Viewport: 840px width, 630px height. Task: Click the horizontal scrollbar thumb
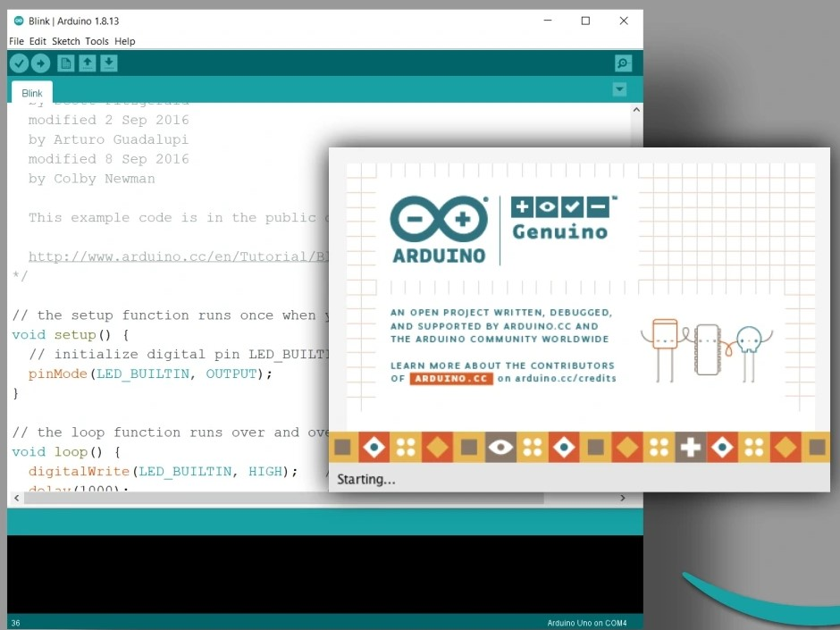pyautogui.click(x=284, y=499)
